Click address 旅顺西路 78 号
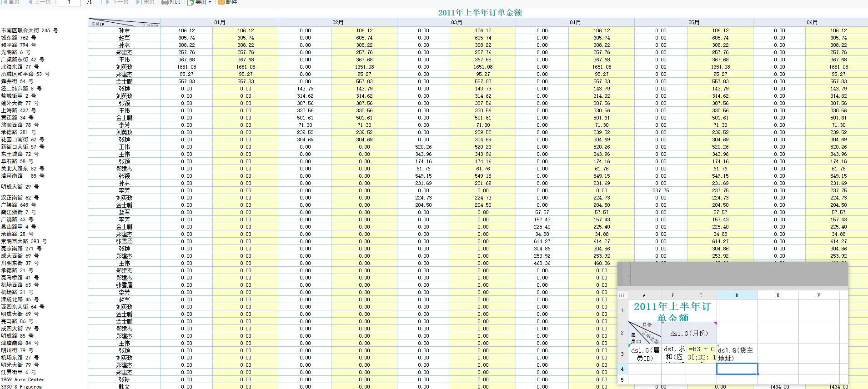 [20, 125]
